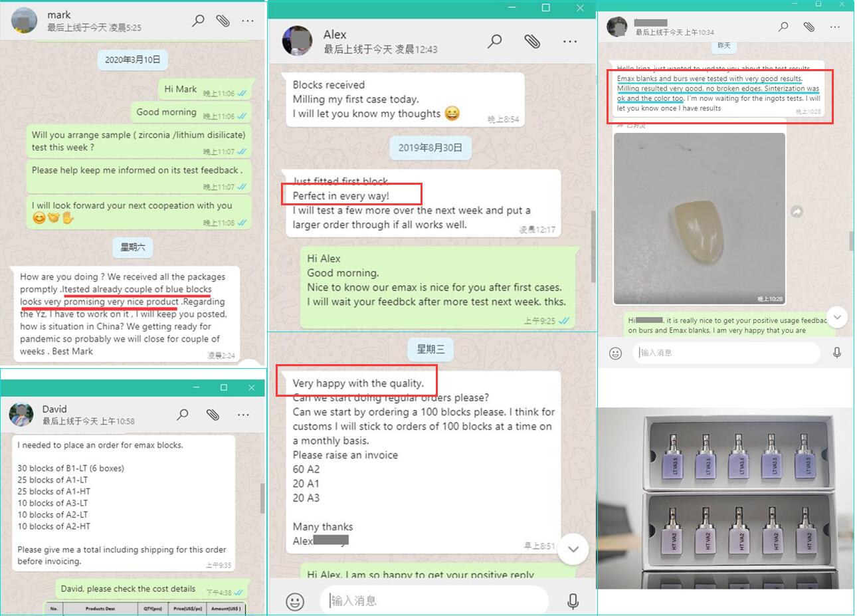
Task: Click paperclip attach icon in David's chat
Action: pyautogui.click(x=213, y=415)
